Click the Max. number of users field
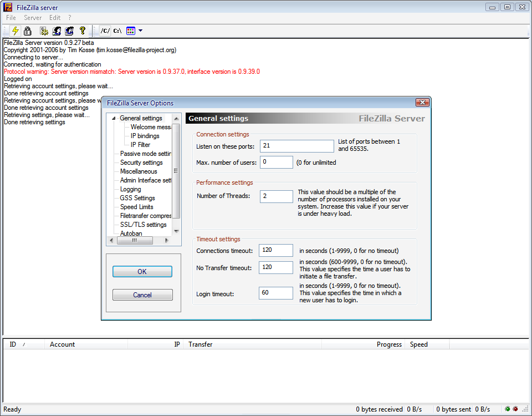 tap(276, 162)
